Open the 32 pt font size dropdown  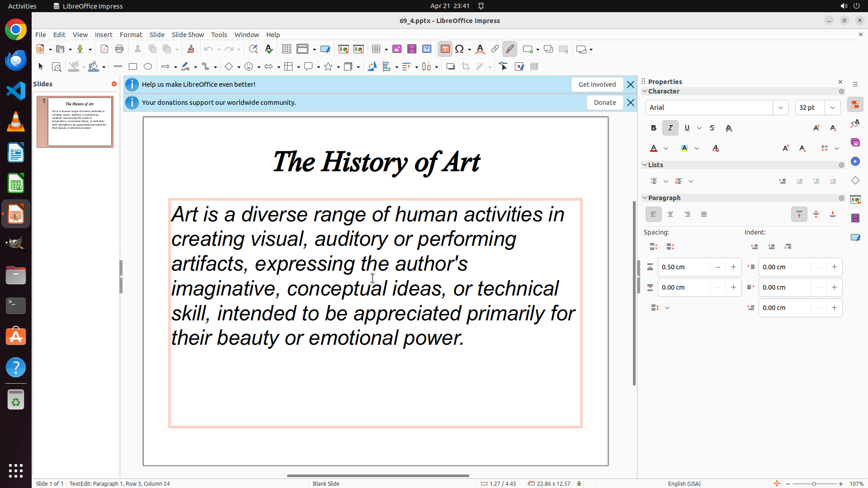coord(832,108)
